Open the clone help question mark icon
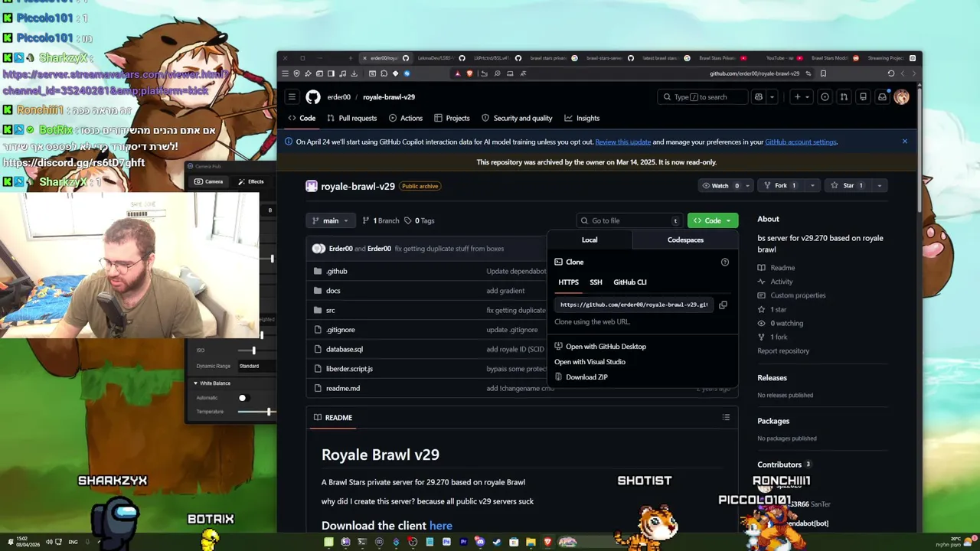The image size is (980, 551). coord(725,262)
